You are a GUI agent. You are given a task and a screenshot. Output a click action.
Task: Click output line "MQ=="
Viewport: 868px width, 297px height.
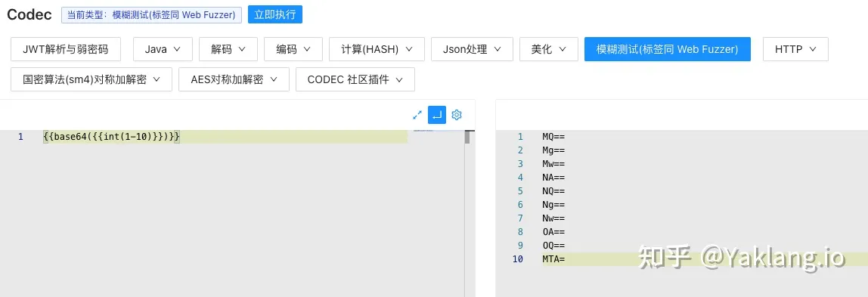553,137
